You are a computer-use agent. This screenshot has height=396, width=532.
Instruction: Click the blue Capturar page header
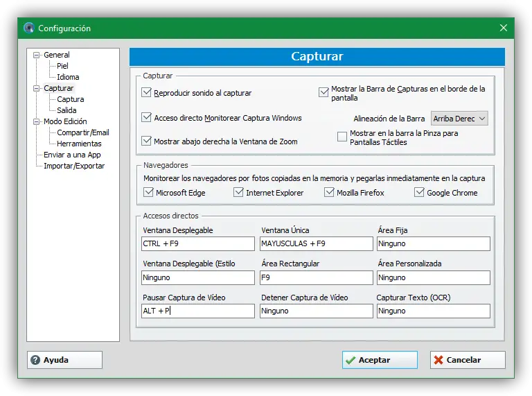pyautogui.click(x=317, y=57)
